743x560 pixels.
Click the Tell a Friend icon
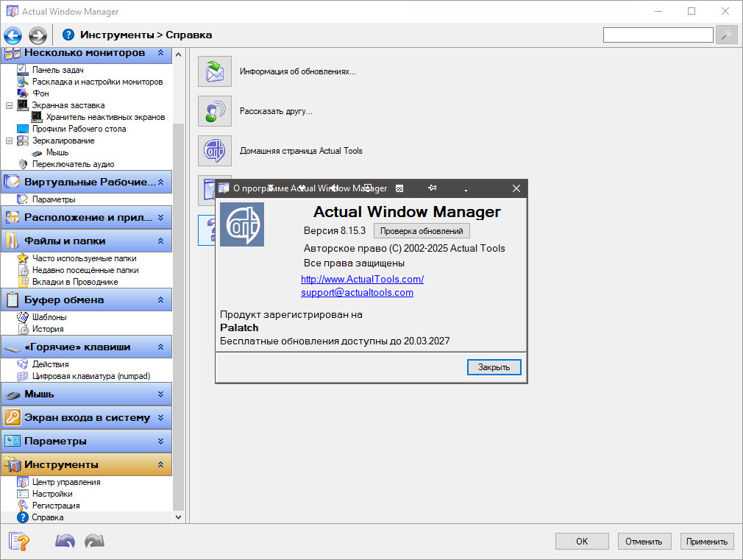tap(215, 111)
